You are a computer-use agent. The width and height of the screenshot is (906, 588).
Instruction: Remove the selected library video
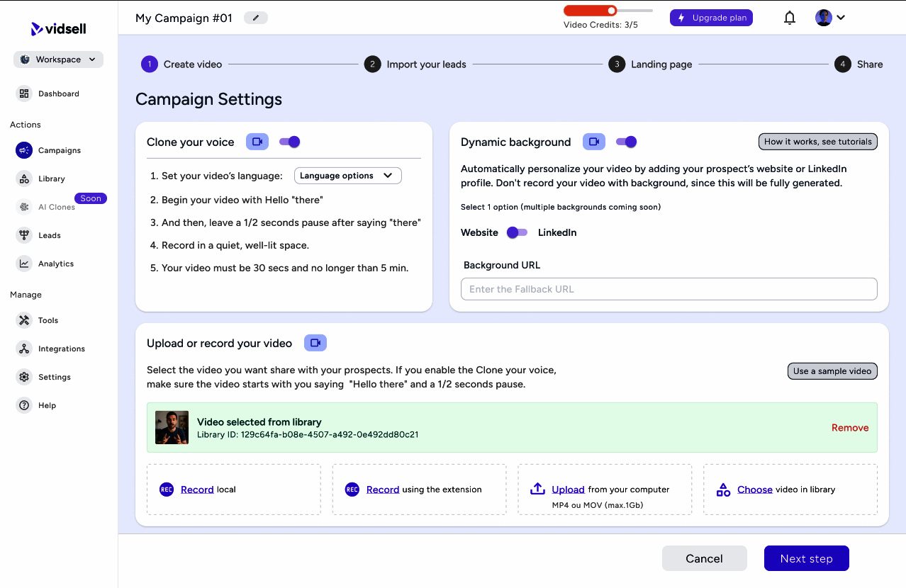pyautogui.click(x=849, y=428)
